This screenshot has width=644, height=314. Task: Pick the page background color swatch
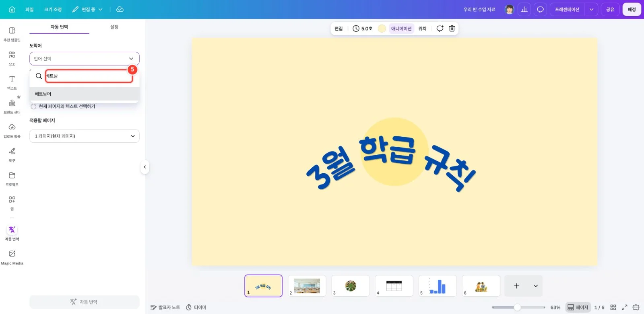pyautogui.click(x=382, y=29)
